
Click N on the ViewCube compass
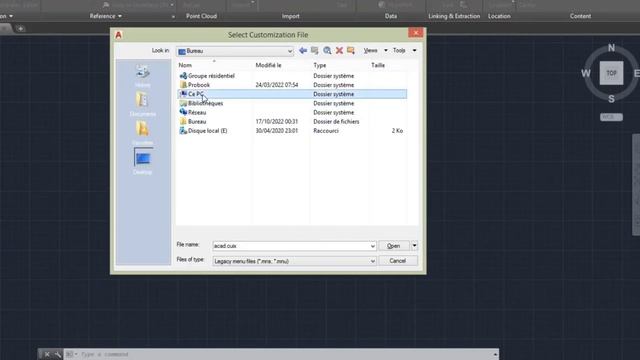pos(611,48)
